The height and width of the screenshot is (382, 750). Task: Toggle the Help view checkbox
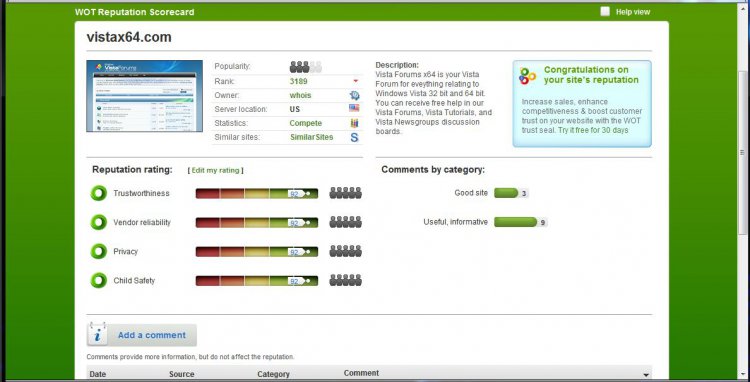click(605, 11)
